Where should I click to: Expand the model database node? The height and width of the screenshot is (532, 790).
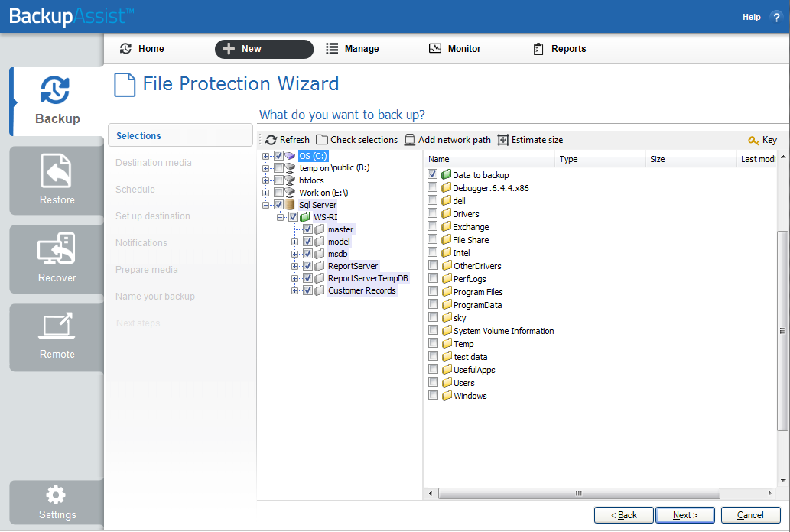[x=294, y=242]
